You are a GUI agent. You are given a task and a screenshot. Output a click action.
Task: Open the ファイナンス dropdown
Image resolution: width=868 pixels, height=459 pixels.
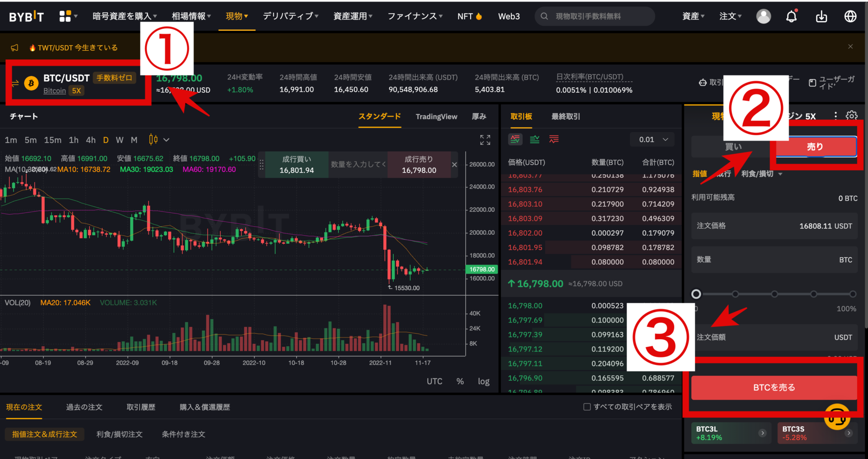point(415,16)
